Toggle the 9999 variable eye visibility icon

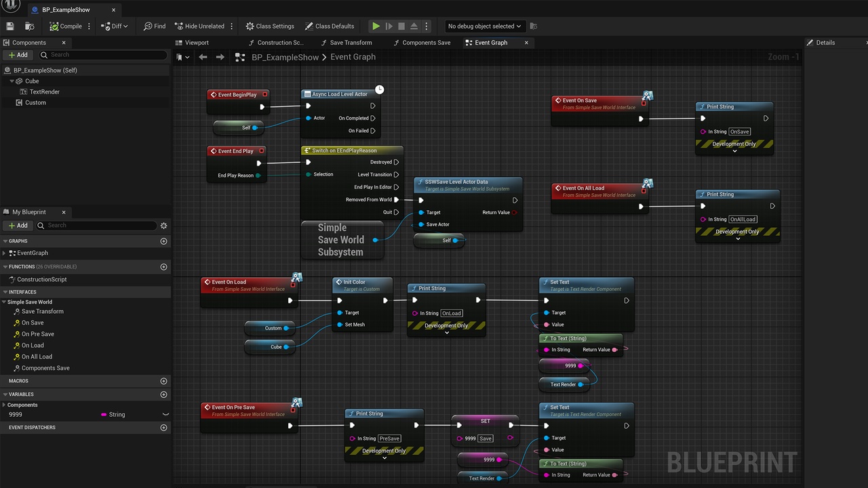point(165,414)
